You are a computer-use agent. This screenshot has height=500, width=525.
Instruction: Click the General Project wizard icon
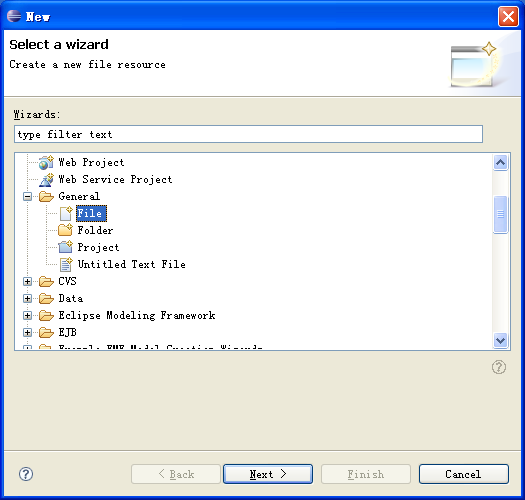pyautogui.click(x=65, y=247)
